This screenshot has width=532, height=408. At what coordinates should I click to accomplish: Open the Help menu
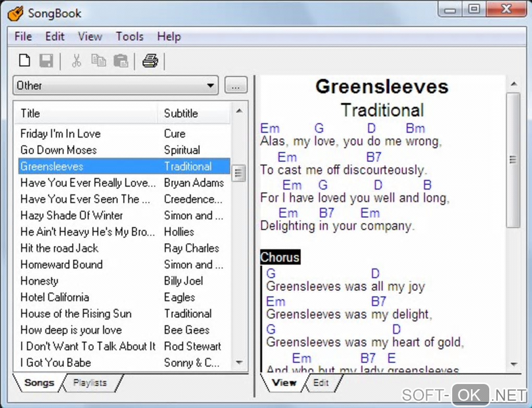pyautogui.click(x=169, y=36)
